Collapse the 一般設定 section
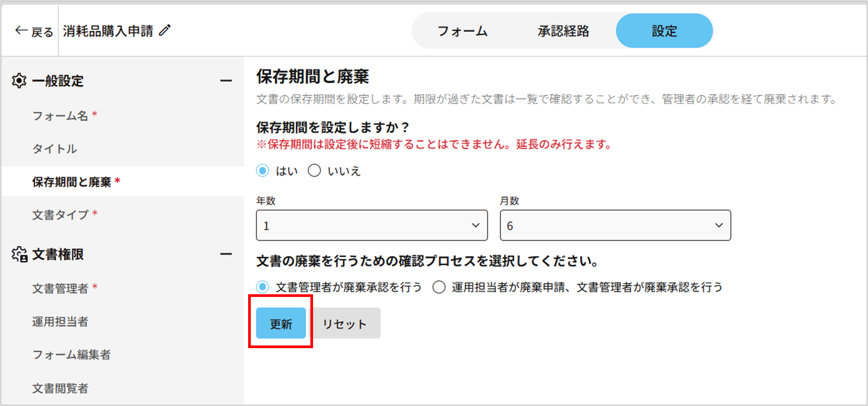868x406 pixels. coord(226,81)
